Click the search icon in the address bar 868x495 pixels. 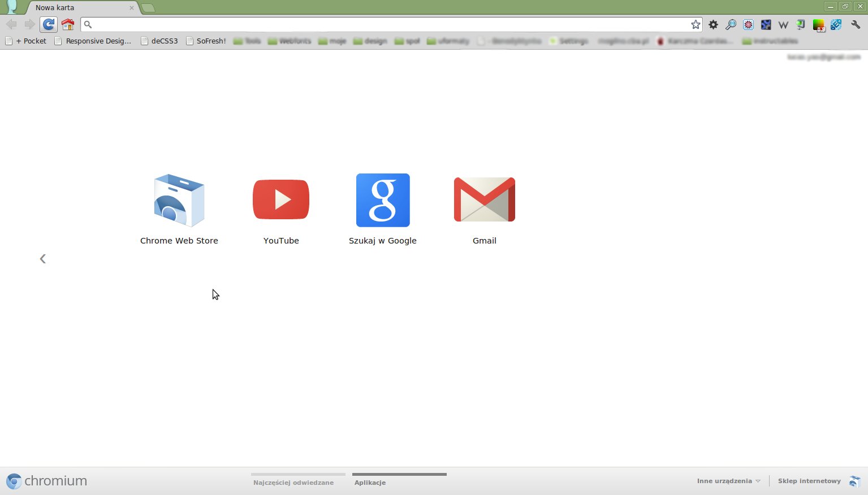88,24
